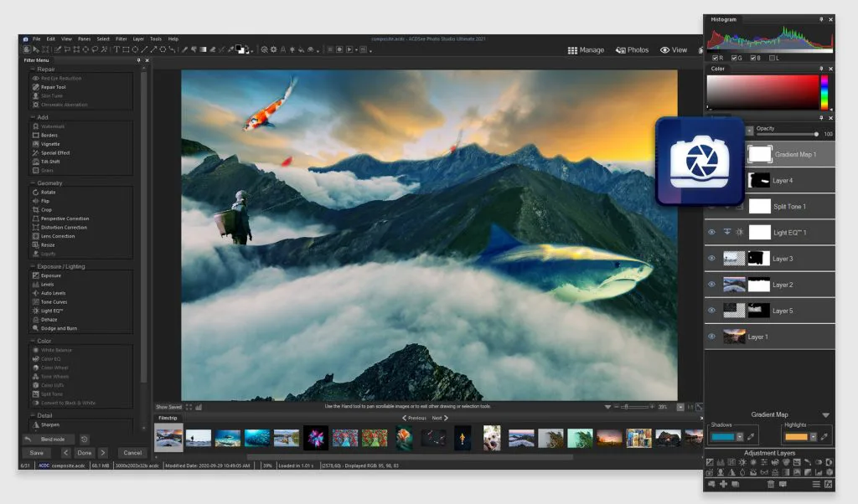
Task: Pick the Gradient tool in the toolbar
Action: (x=203, y=49)
